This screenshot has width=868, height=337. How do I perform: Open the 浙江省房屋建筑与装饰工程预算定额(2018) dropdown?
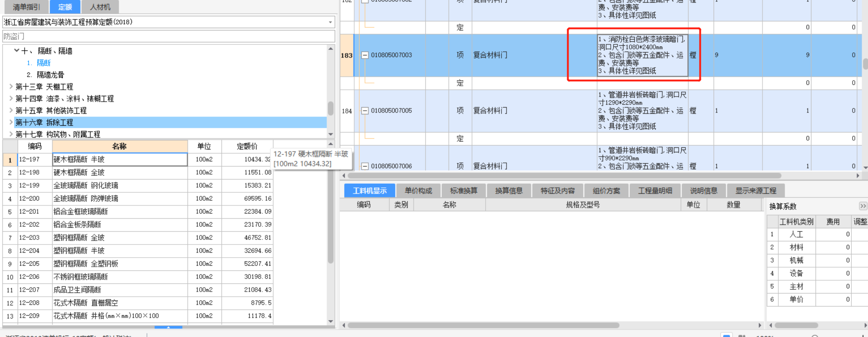point(330,22)
